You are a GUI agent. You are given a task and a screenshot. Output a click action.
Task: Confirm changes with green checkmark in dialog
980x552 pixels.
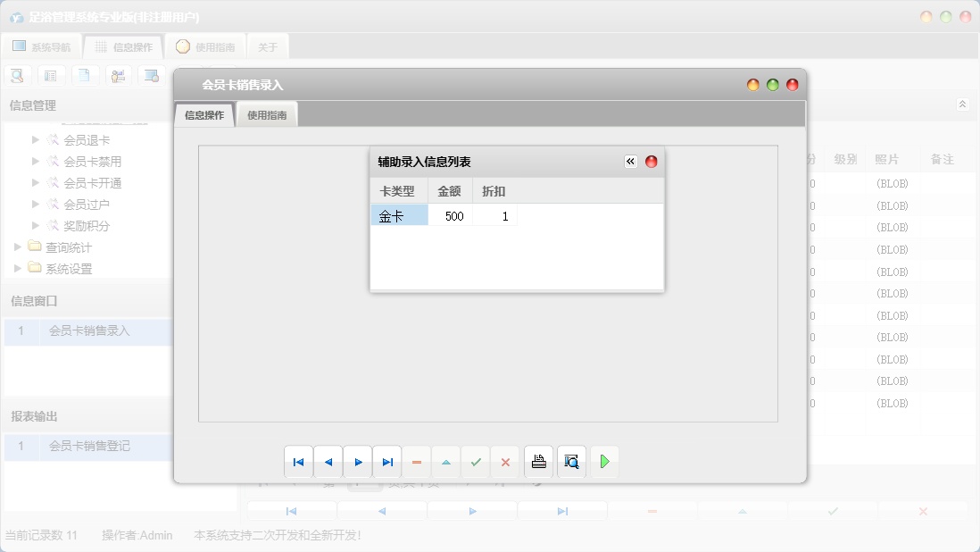pos(477,462)
